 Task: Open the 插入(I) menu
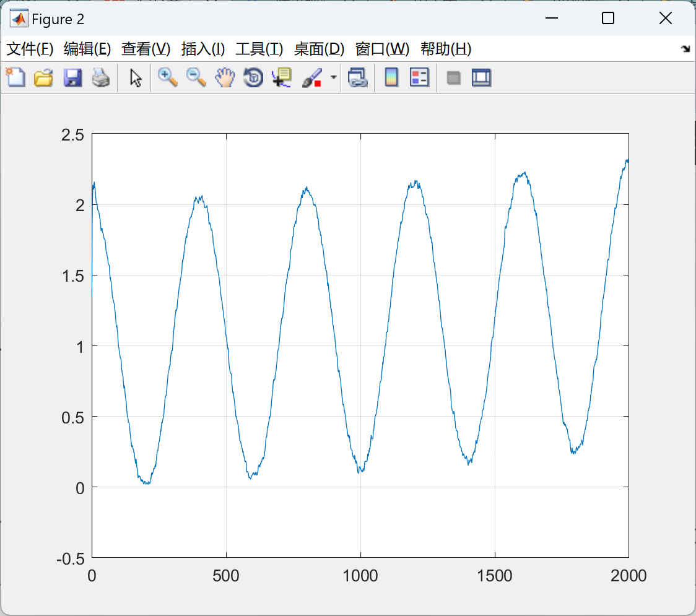pyautogui.click(x=203, y=49)
